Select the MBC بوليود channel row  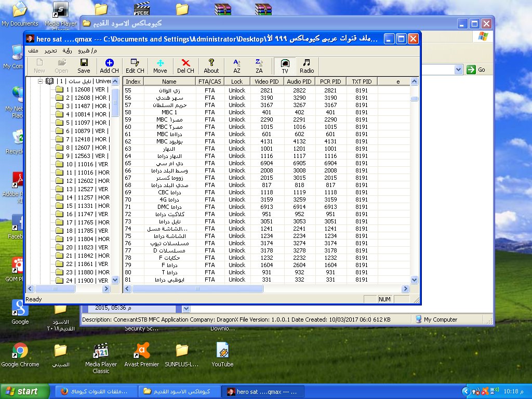coord(267,141)
